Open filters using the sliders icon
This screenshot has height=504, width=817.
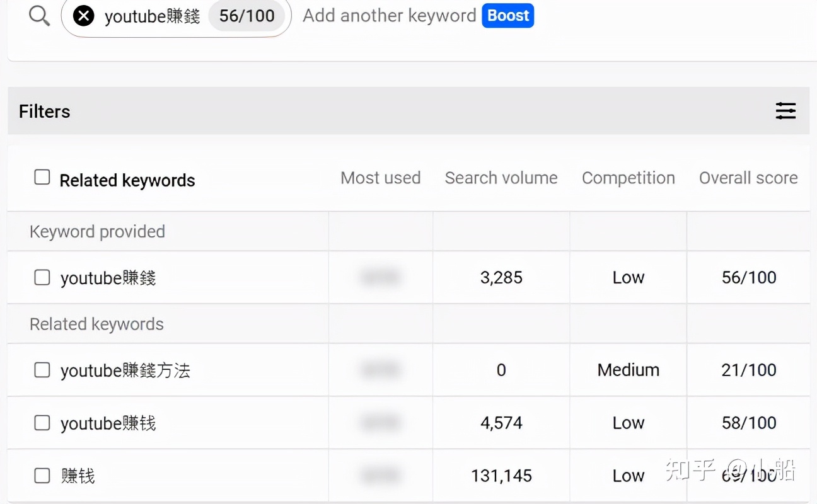pyautogui.click(x=785, y=111)
